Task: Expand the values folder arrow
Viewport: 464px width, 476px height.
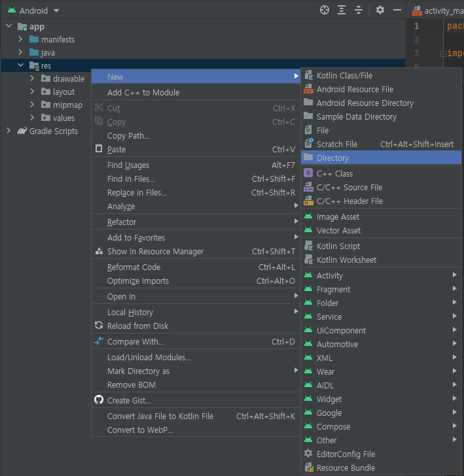Action: click(x=32, y=118)
